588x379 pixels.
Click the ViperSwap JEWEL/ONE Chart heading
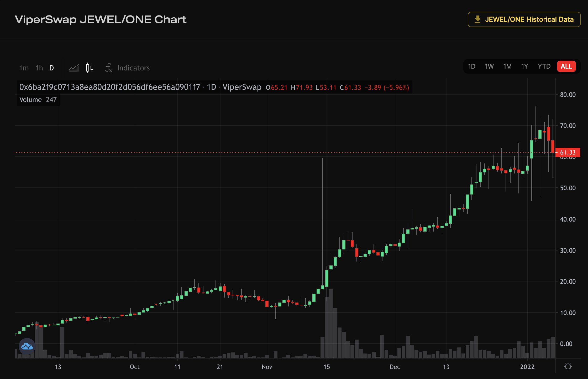101,19
